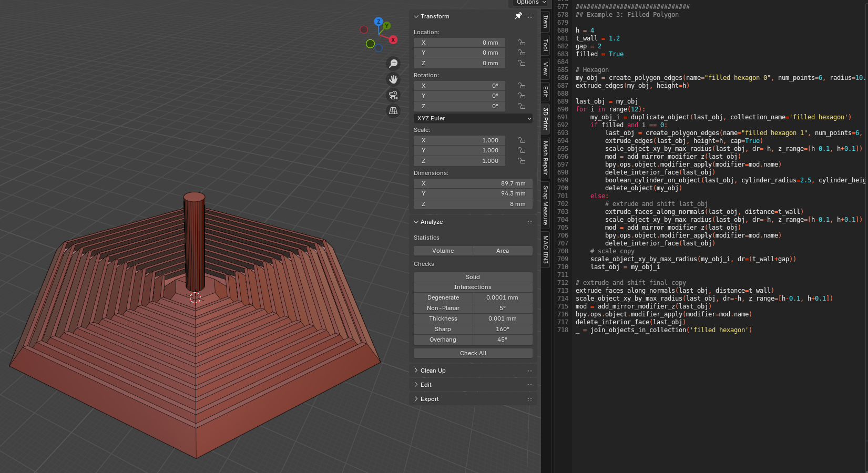Run the Intersections check
868x473 pixels.
click(x=473, y=287)
